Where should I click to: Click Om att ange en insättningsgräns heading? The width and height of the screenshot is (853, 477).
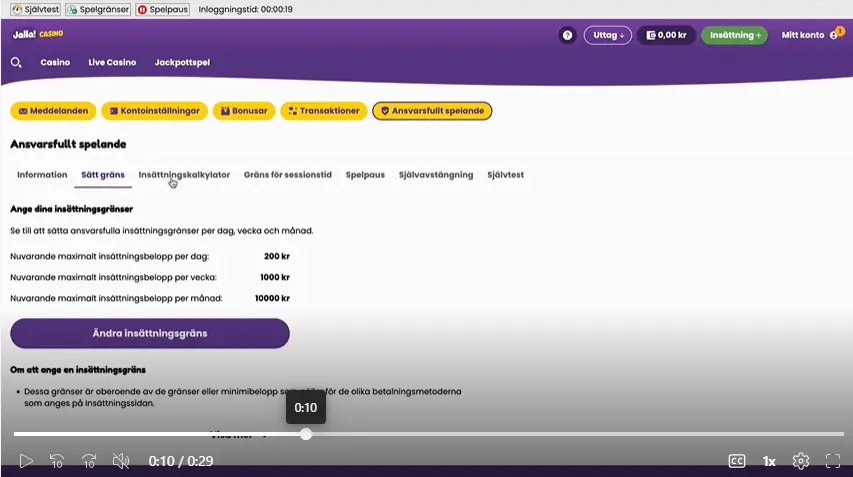[x=78, y=370]
